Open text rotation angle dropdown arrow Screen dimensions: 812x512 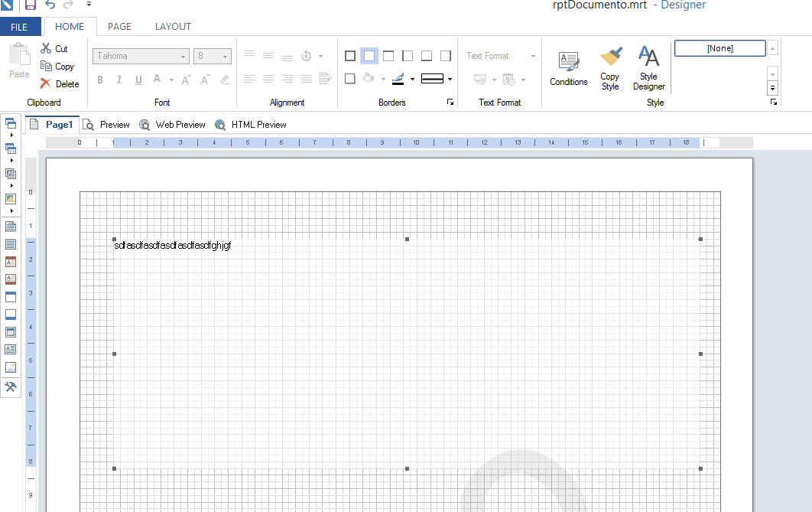point(320,56)
